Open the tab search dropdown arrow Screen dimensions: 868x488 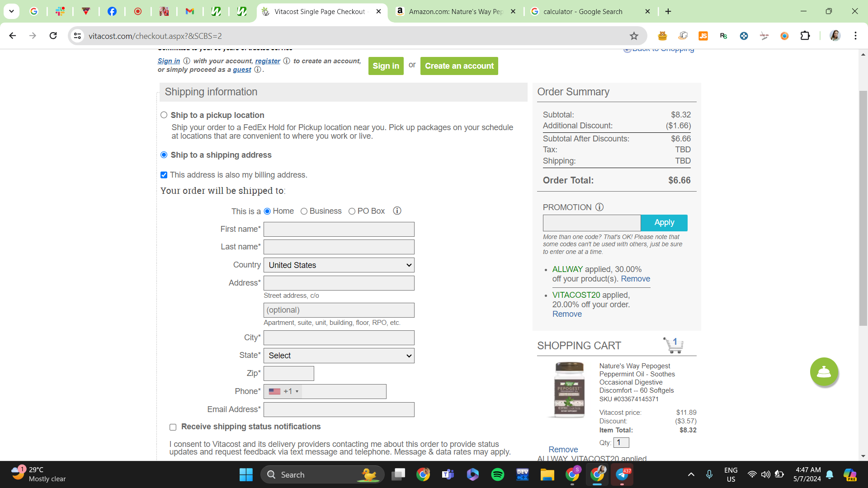(11, 11)
